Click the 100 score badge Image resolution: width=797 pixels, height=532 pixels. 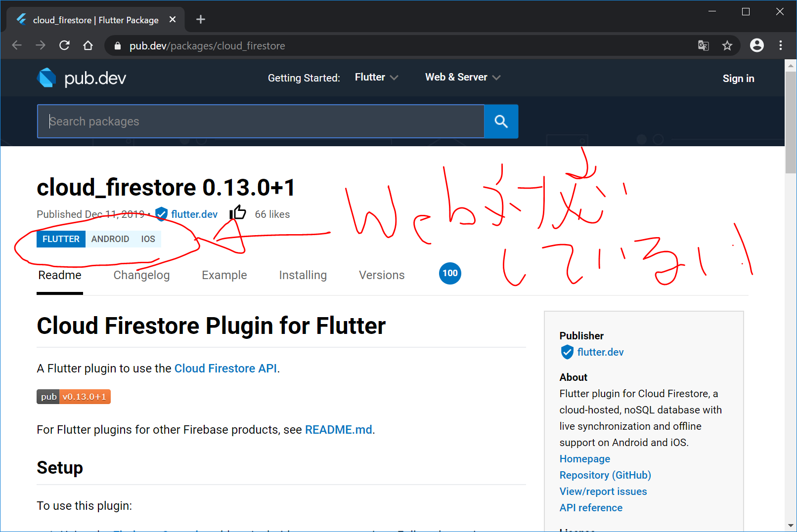pos(450,273)
